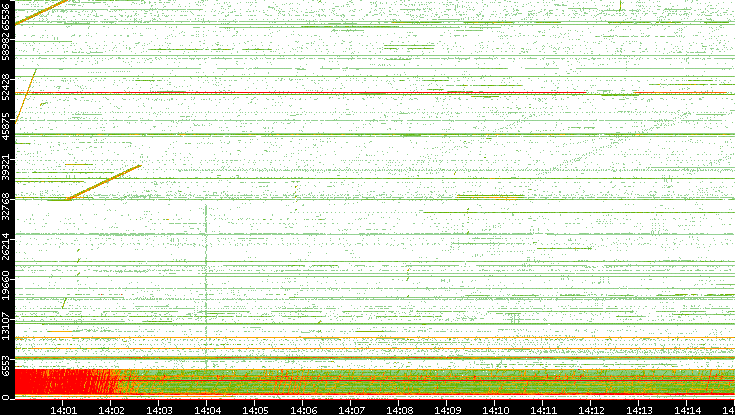735x415 pixels.
Task: Click the 45875 y-axis label
Action: point(7,126)
